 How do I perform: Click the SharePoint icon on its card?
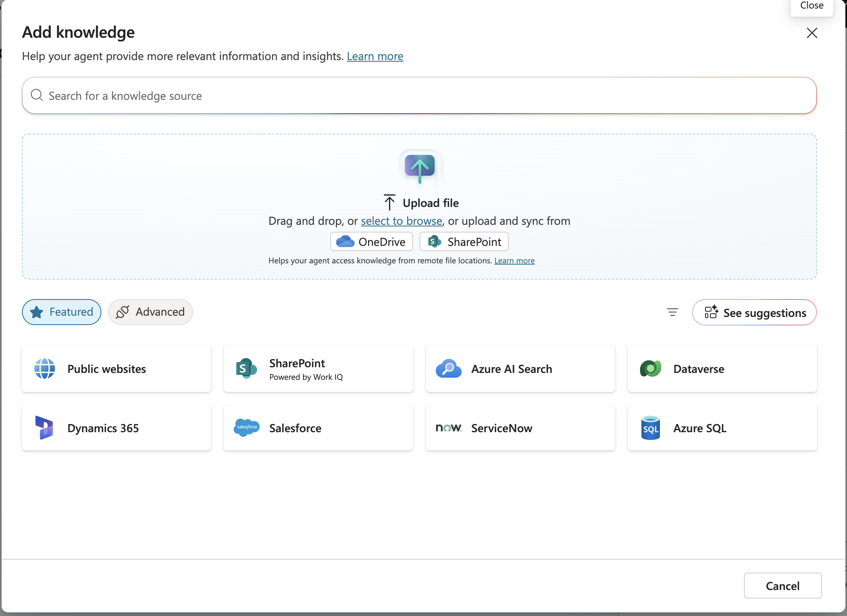coord(246,368)
